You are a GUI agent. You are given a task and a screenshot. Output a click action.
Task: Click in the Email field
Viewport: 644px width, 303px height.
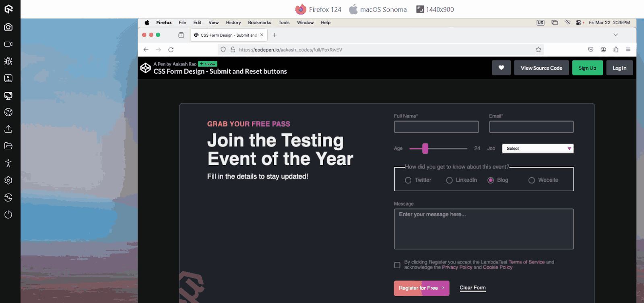pos(531,127)
